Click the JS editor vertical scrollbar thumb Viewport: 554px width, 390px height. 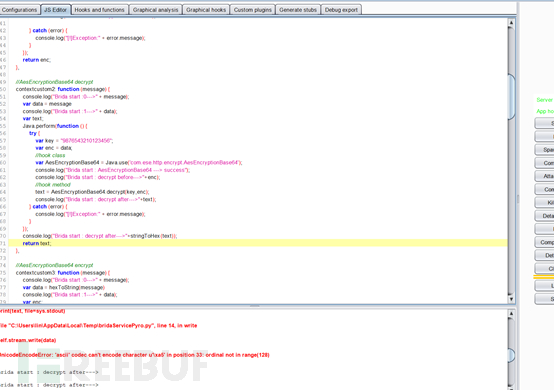(511, 97)
